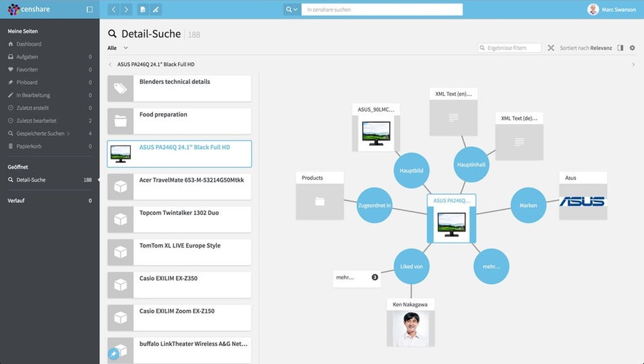644x364 pixels.
Task: Click the Detail-Suche magnifier title icon
Action: tap(112, 34)
